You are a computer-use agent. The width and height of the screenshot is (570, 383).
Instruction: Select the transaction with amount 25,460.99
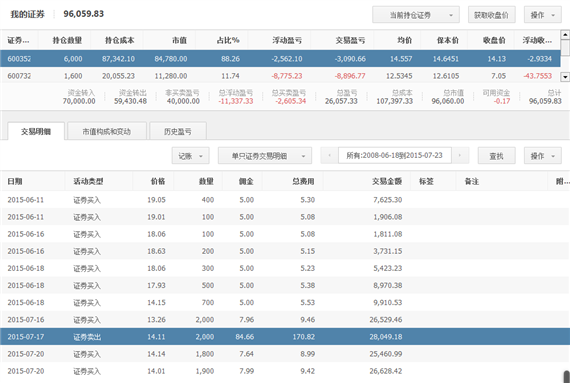coord(284,354)
